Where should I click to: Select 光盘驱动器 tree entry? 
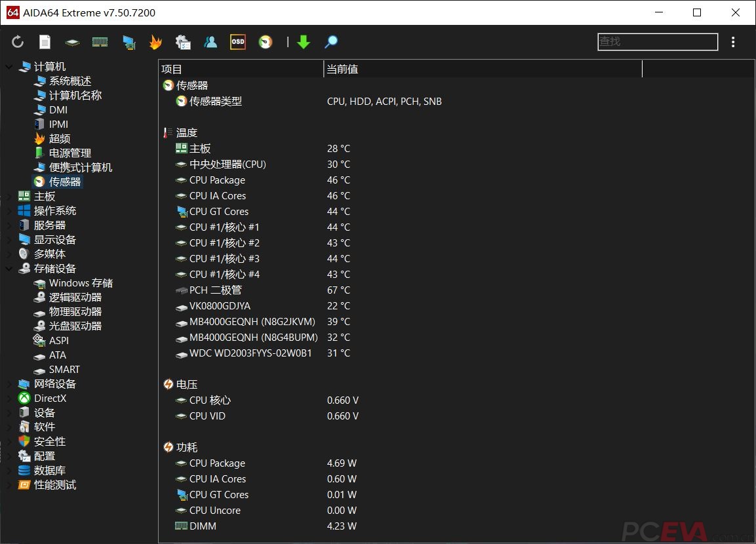tap(75, 326)
